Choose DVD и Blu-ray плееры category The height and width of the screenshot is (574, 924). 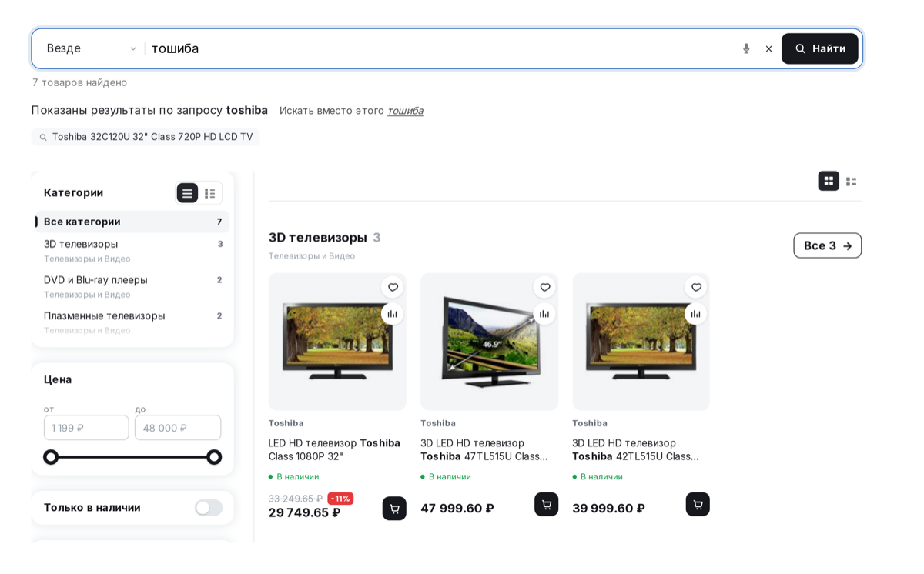tap(132, 286)
